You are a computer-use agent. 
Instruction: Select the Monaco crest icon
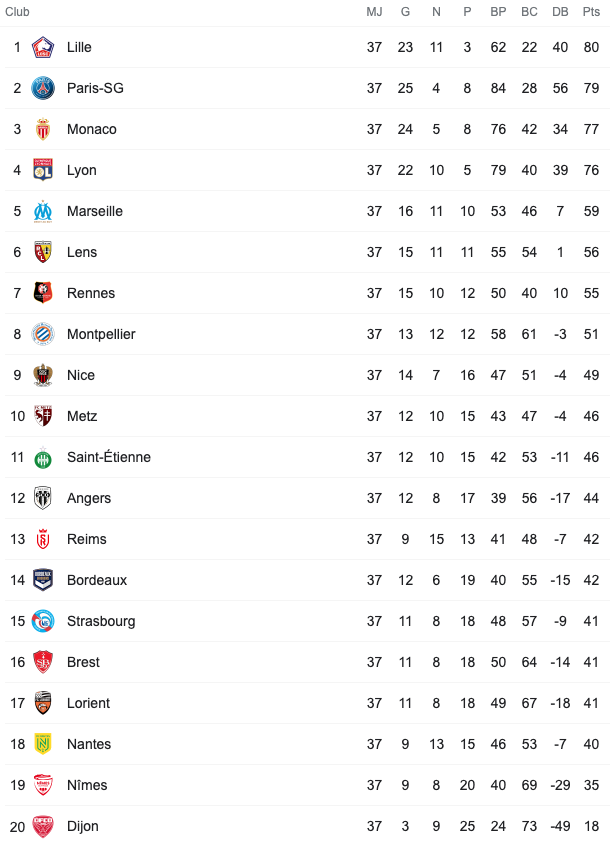click(43, 129)
